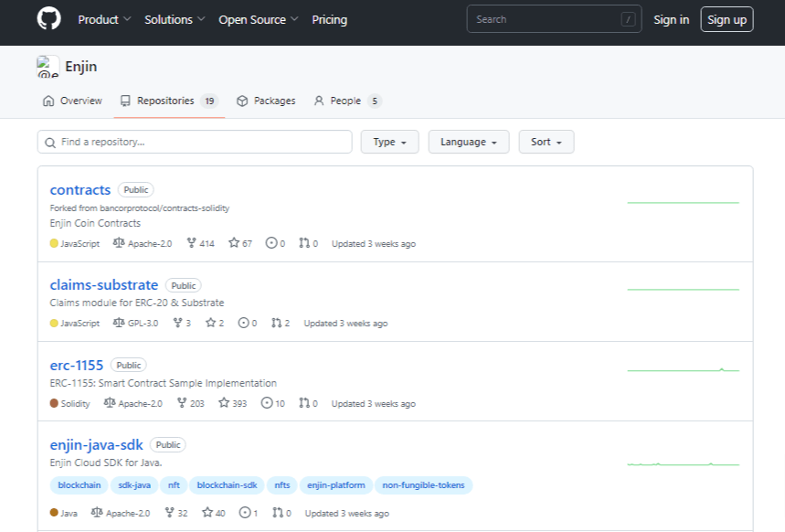Click the enjin-java-sdk activity sparkline graph
Viewport: 785px width, 532px height.
click(x=683, y=463)
